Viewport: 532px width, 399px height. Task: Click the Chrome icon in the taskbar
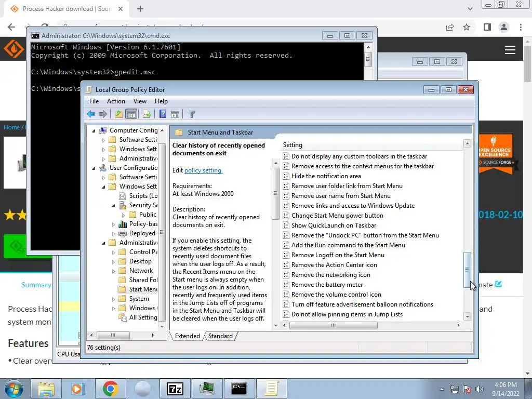coord(110,389)
